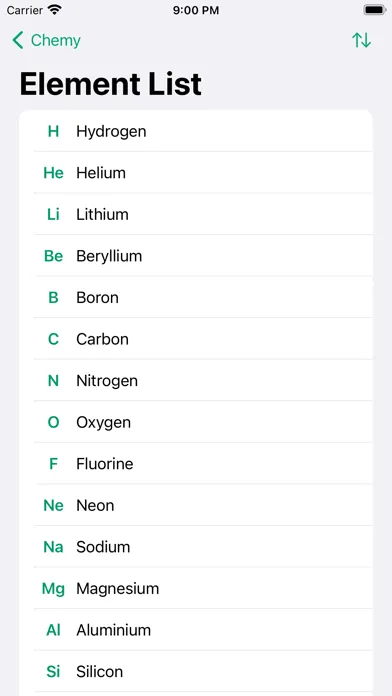This screenshot has width=392, height=696.
Task: Select the He symbol for Helium
Action: [x=53, y=173]
